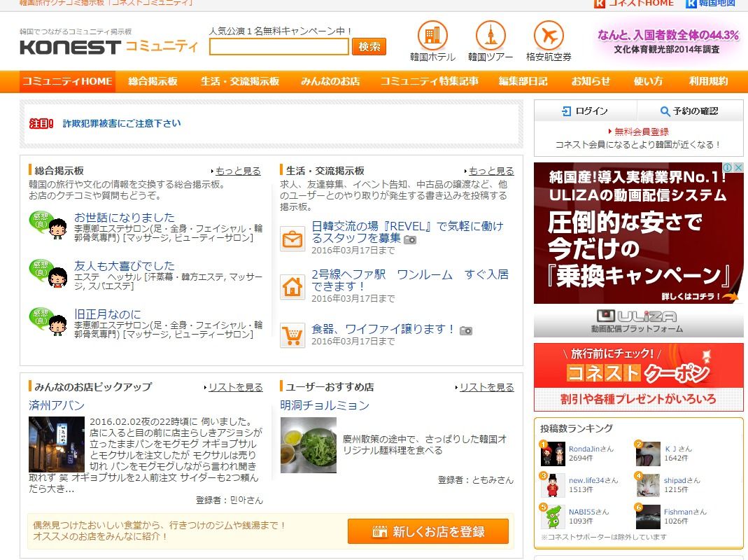
Task: Open Fishman's ranking avatar
Action: (648, 517)
